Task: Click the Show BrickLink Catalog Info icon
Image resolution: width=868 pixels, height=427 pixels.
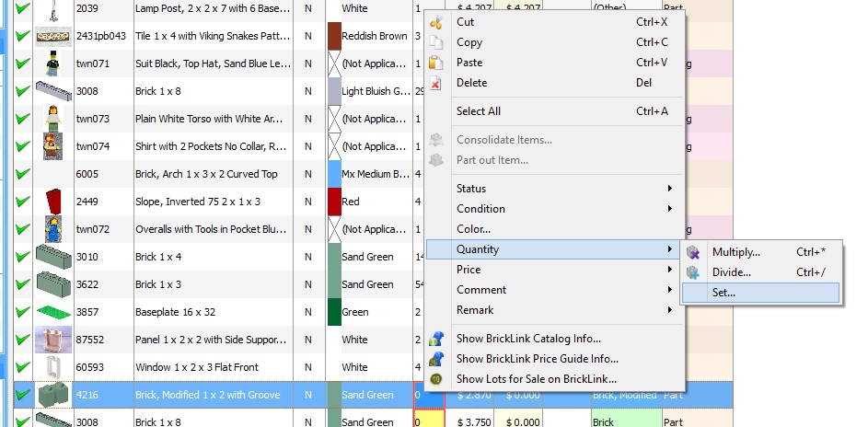Action: pos(436,339)
